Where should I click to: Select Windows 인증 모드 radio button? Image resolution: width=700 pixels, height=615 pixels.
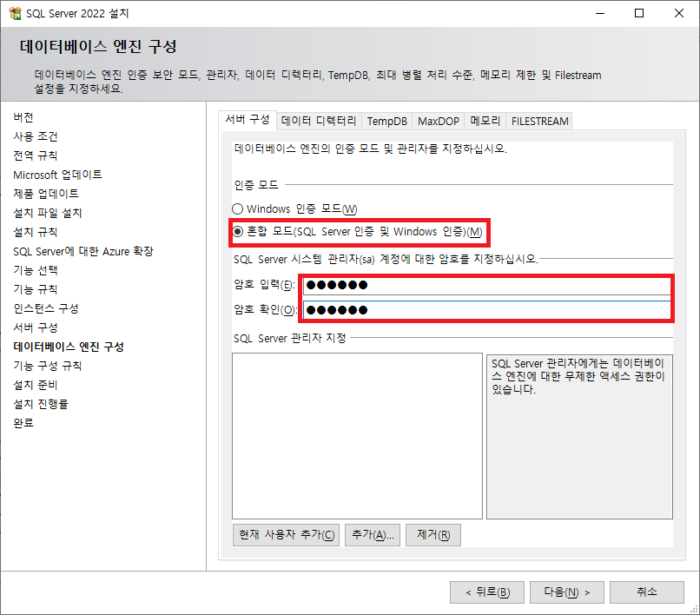click(237, 209)
